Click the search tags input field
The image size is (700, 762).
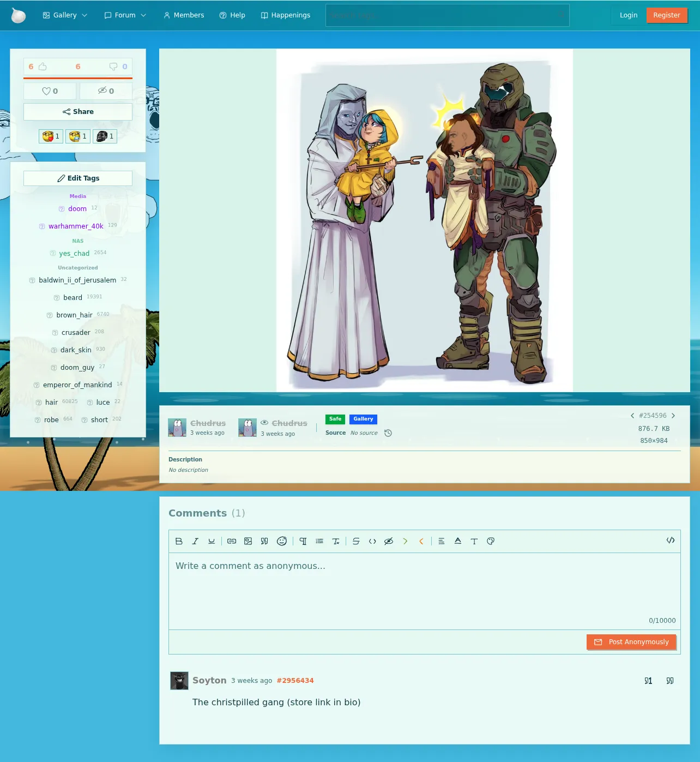pos(448,15)
